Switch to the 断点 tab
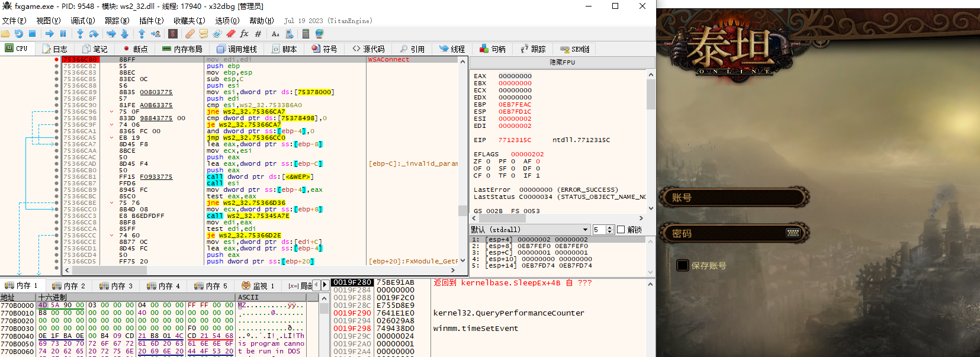 coord(135,49)
